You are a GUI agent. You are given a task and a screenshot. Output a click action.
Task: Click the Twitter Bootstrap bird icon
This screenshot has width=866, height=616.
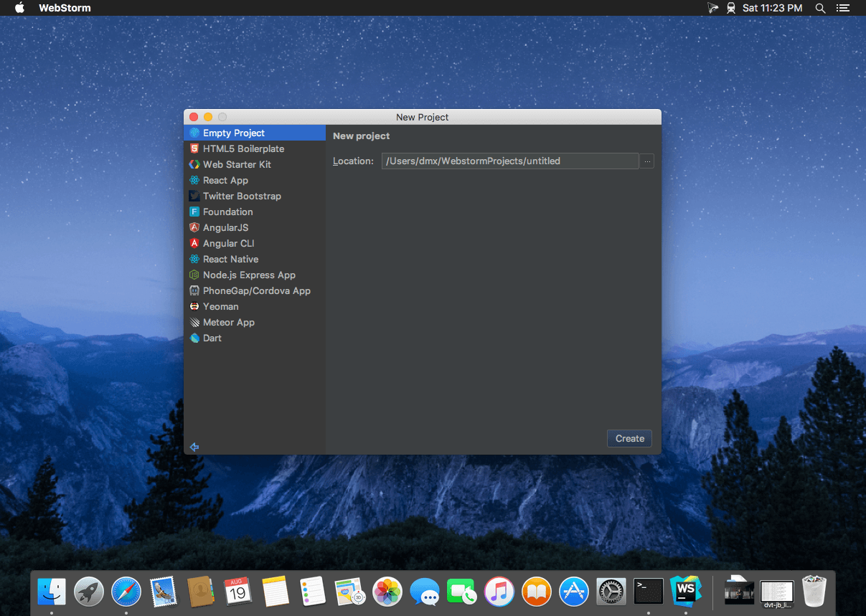tap(194, 196)
